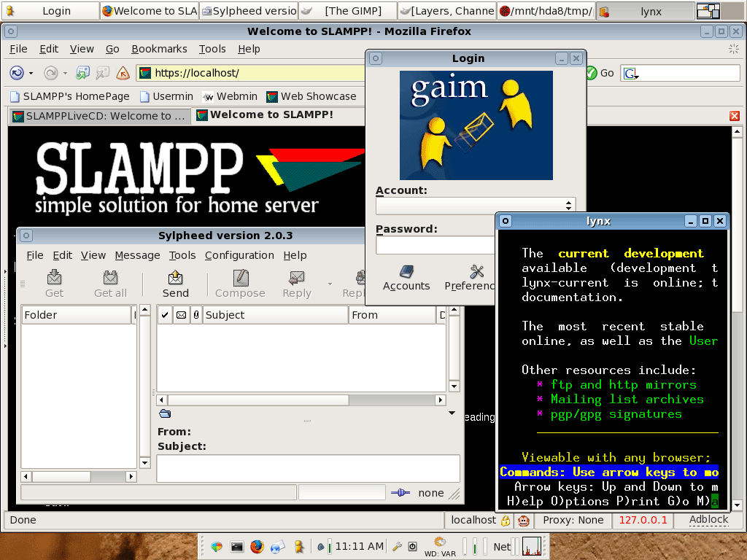The image size is (747, 560).
Task: Click the Adblock status bar button
Action: (708, 519)
